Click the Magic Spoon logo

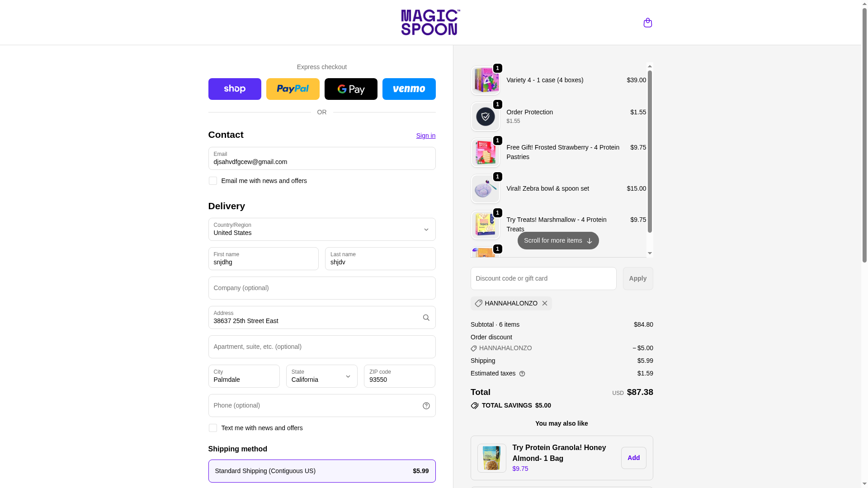click(x=430, y=23)
